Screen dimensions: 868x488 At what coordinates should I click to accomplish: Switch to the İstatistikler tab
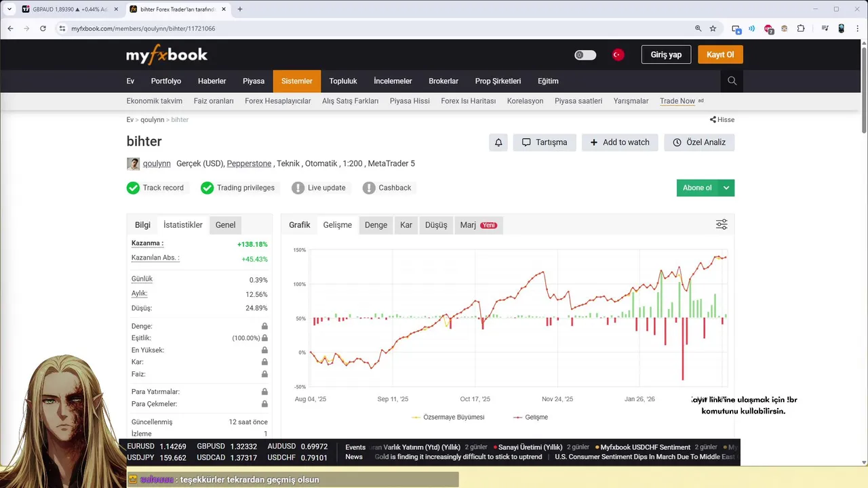point(182,225)
